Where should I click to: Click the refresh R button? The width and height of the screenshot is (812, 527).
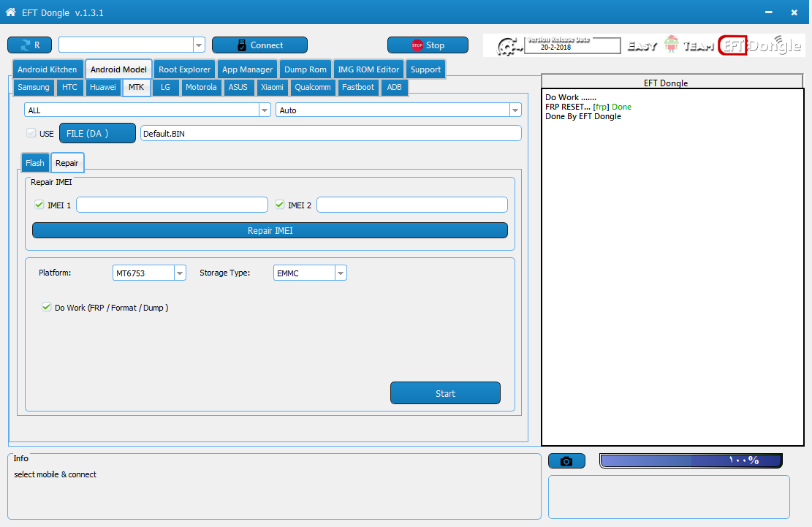tap(29, 45)
